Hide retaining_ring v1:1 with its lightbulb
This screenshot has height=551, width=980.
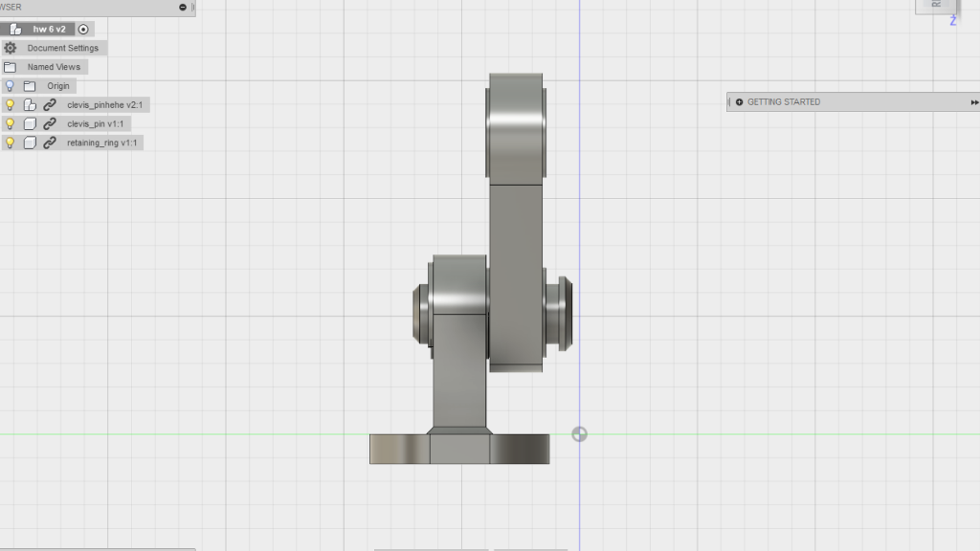tap(10, 143)
